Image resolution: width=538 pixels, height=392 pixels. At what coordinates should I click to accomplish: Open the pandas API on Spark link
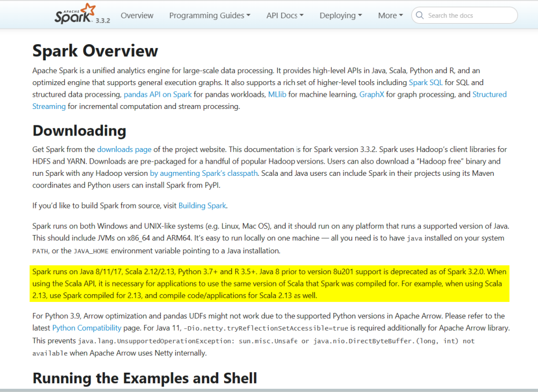(158, 95)
